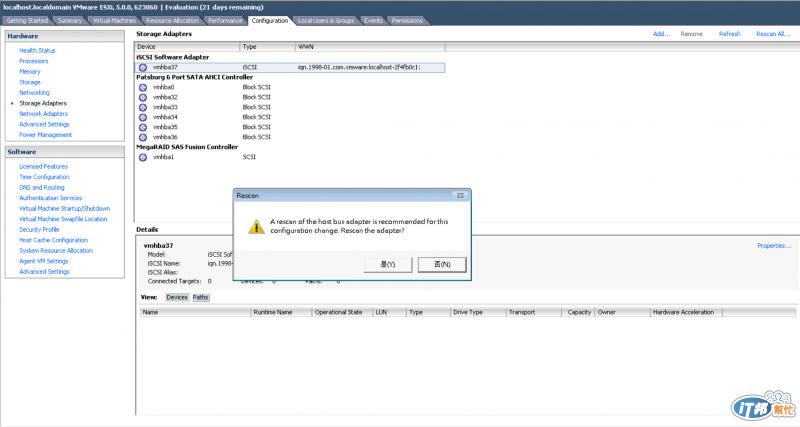Click the vmhba1 MegaRAID adapter icon
800x427 pixels.
(x=143, y=157)
